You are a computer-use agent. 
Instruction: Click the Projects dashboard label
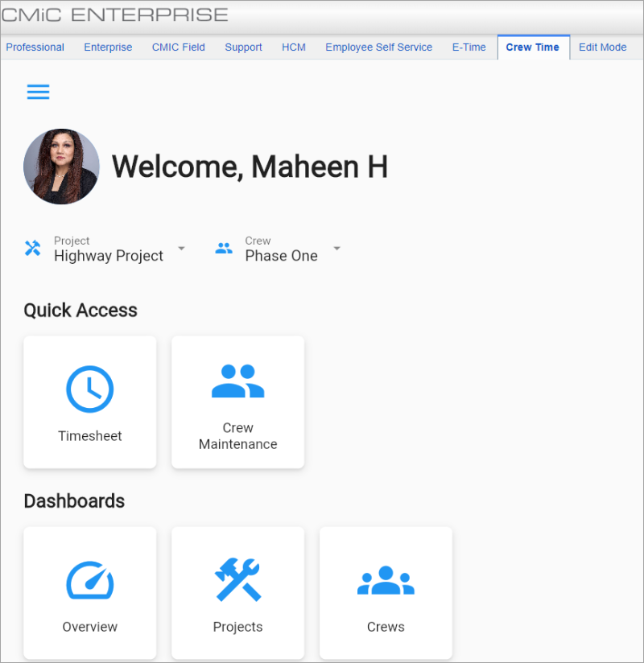click(237, 627)
